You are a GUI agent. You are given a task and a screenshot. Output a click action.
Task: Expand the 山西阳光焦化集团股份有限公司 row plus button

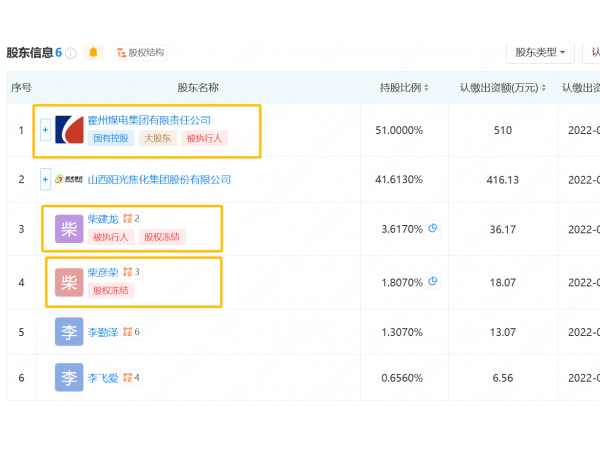pyautogui.click(x=45, y=179)
